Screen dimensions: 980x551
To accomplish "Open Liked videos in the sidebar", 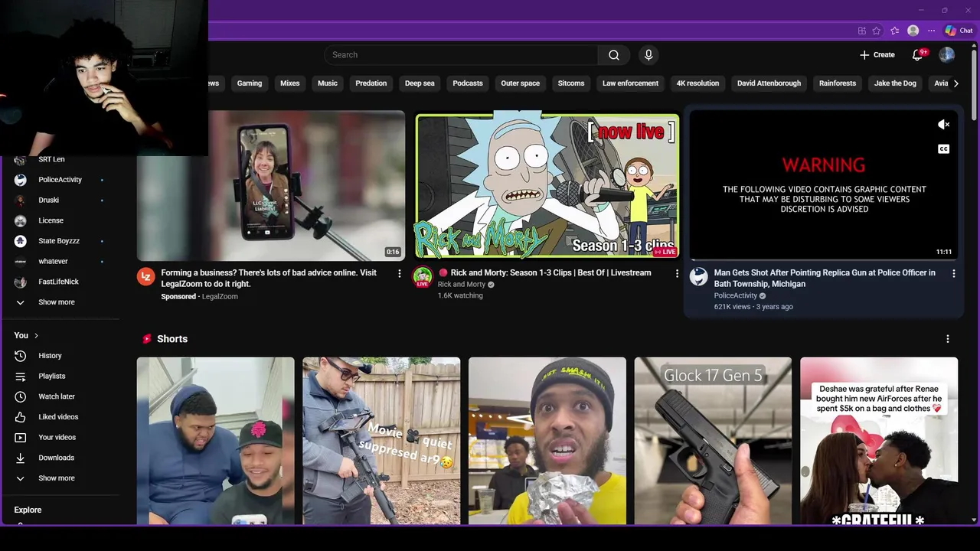I will click(x=60, y=417).
